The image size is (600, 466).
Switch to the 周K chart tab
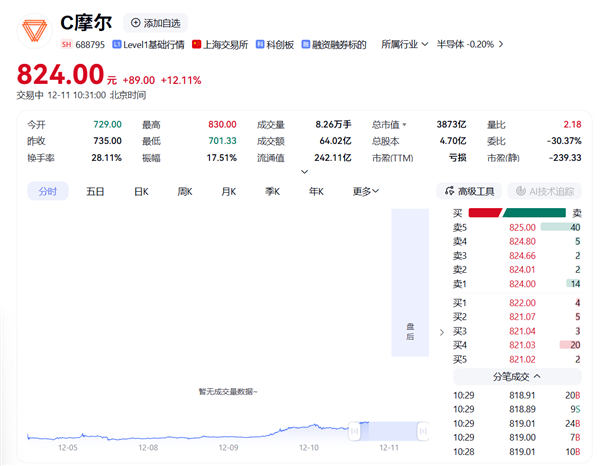[x=185, y=191]
